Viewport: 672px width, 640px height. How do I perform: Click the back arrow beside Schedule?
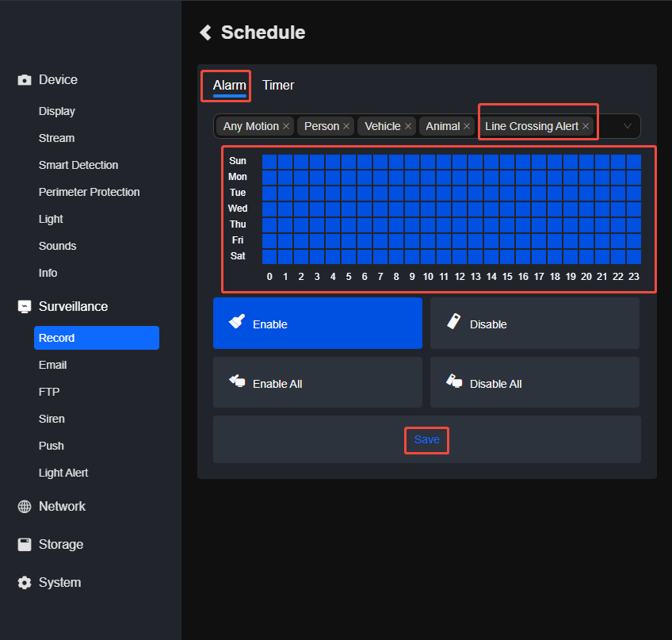(x=206, y=33)
